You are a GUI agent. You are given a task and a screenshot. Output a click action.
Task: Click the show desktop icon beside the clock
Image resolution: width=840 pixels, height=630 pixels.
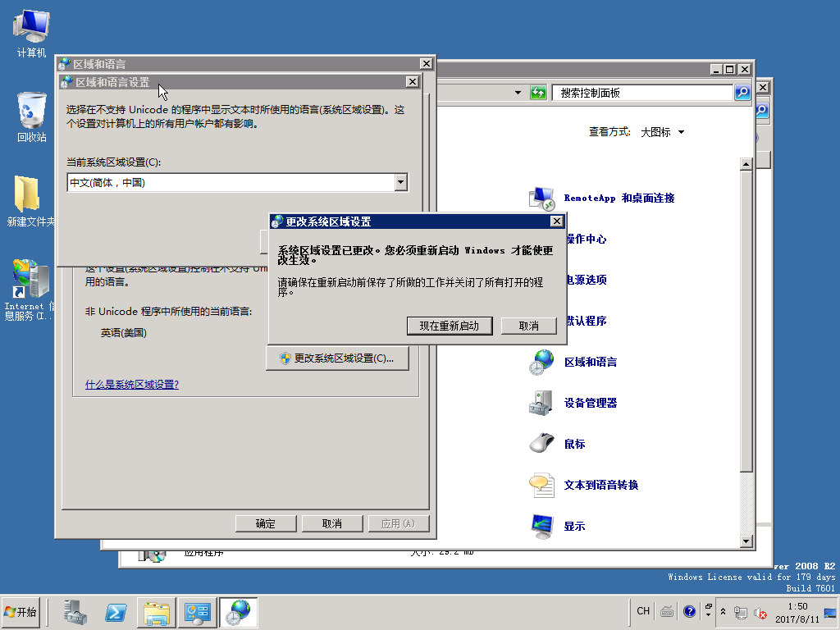(830, 613)
